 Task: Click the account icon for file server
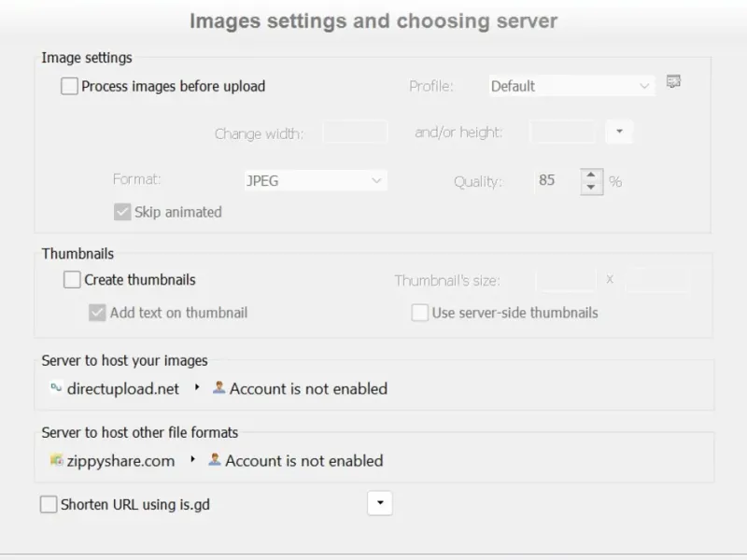215,459
